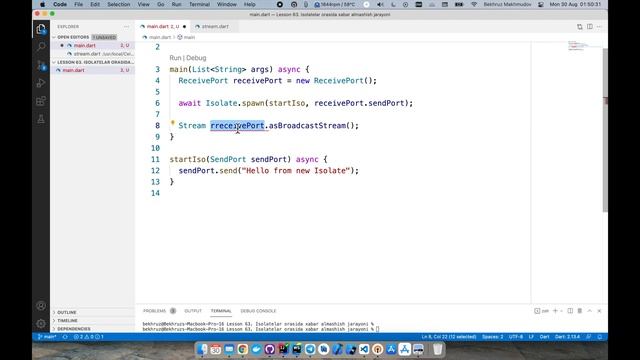Click the Spaces: 2 indentation setting
Viewport: 640px width, 360px height.
(x=492, y=337)
